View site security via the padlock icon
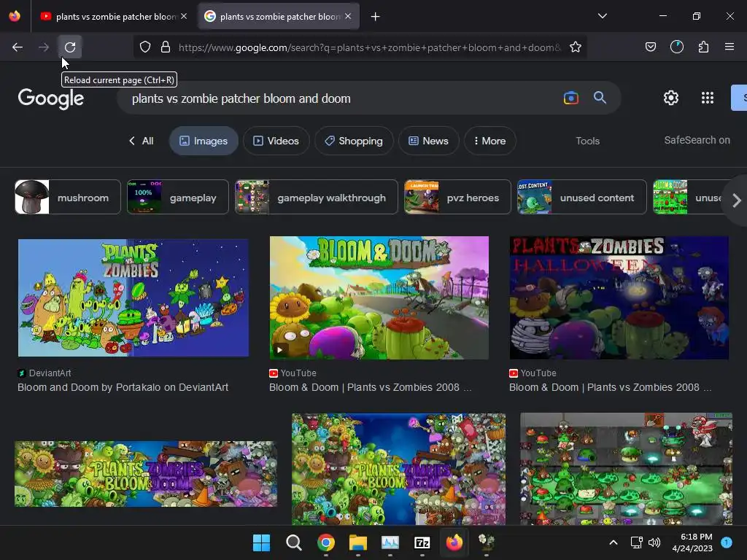Image resolution: width=747 pixels, height=560 pixels. point(166,47)
